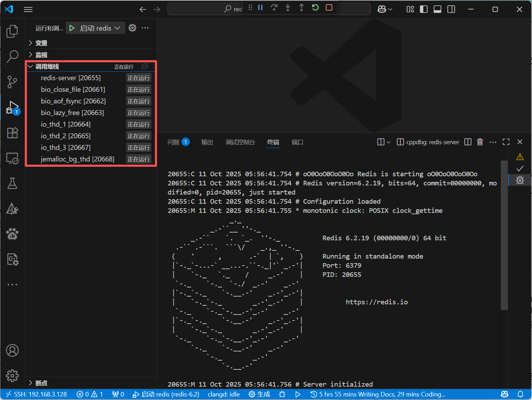Open the Extensions view
Image resolution: width=532 pixels, height=400 pixels.
12,133
